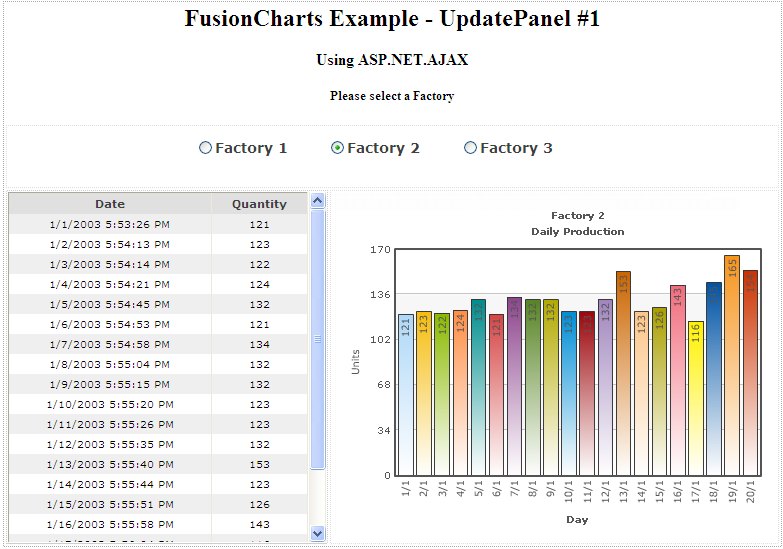Select the table row dated 1/7/2003
783x549 pixels.
click(110, 345)
